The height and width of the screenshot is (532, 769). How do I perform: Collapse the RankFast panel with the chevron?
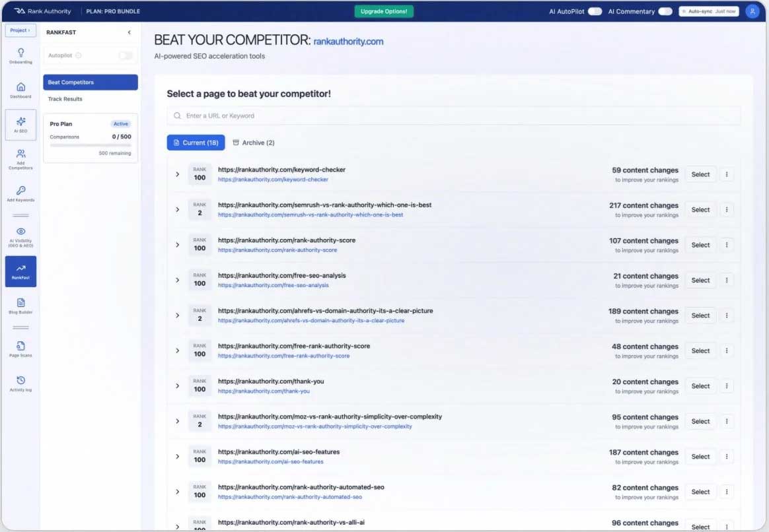coord(129,32)
